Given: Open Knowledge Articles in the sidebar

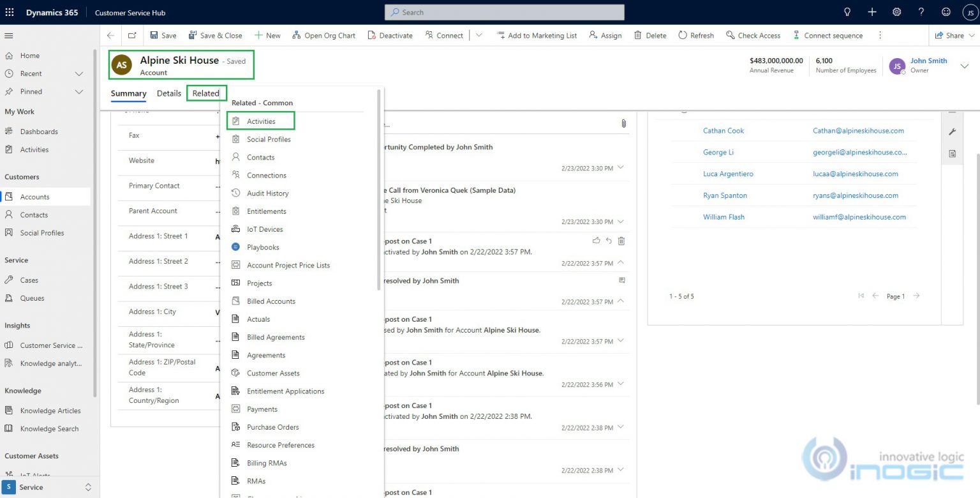Looking at the screenshot, I should click(52, 410).
